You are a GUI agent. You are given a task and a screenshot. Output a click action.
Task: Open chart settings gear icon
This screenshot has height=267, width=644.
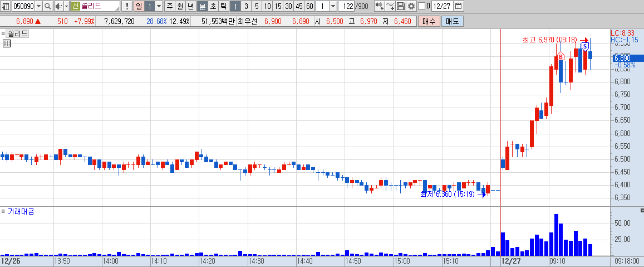tap(411, 6)
